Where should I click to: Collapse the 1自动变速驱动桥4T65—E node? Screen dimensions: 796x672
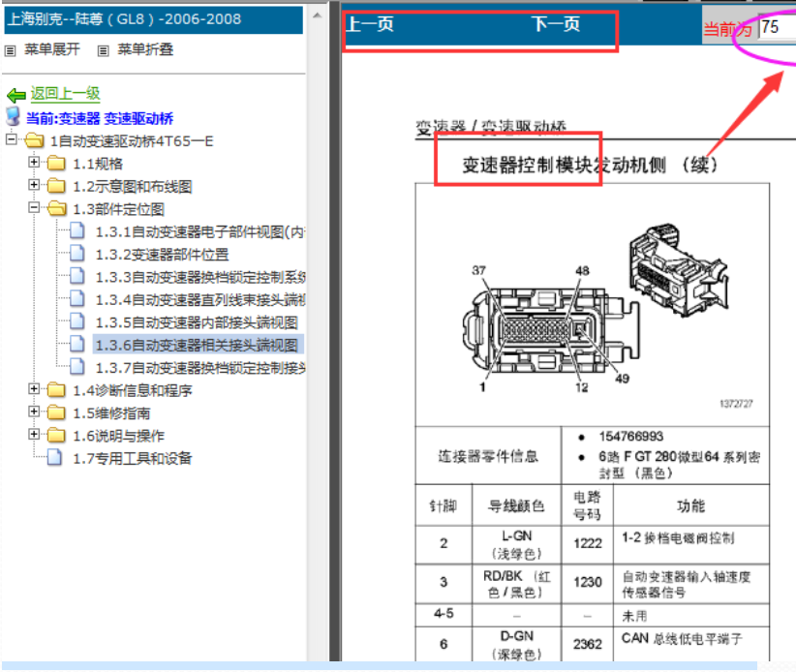pyautogui.click(x=12, y=139)
